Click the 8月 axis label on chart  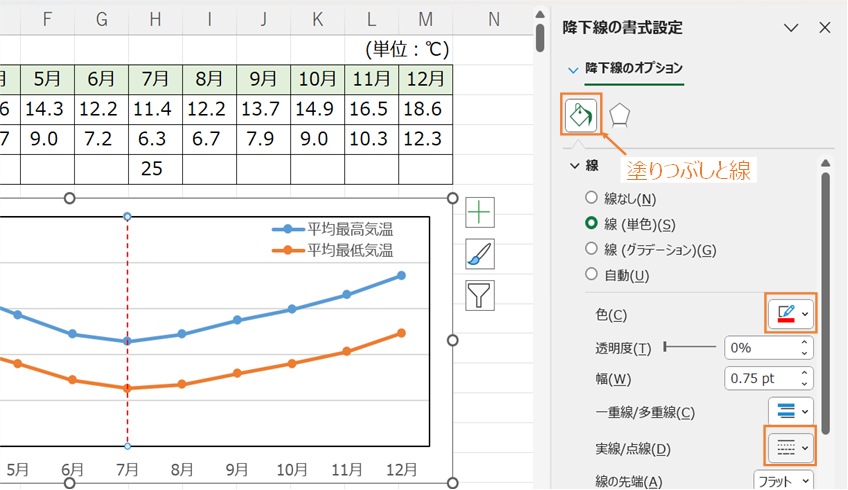[182, 469]
